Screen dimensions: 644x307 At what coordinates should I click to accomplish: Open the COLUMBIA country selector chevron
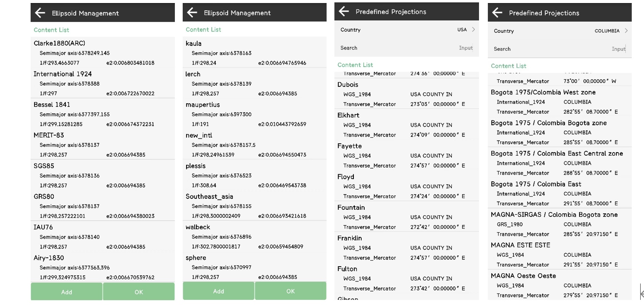click(626, 31)
